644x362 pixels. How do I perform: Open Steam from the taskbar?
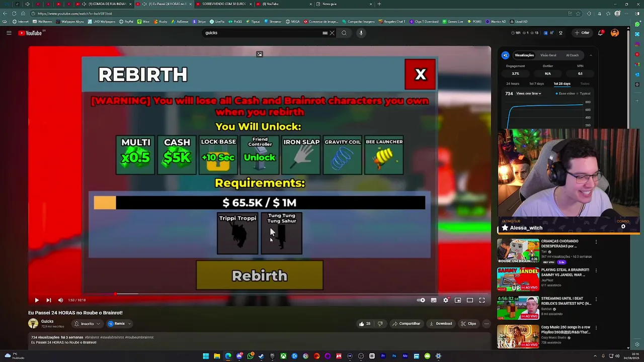click(x=261, y=356)
